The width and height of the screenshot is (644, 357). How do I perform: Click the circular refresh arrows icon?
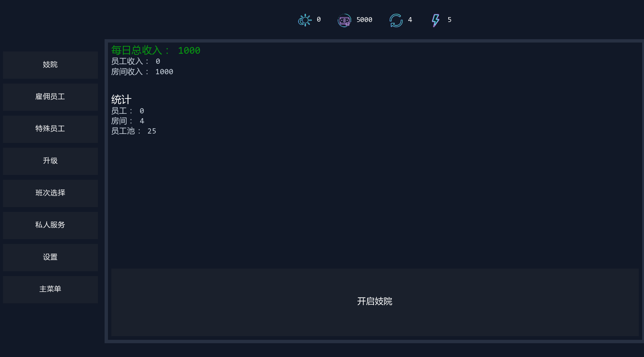click(x=396, y=20)
